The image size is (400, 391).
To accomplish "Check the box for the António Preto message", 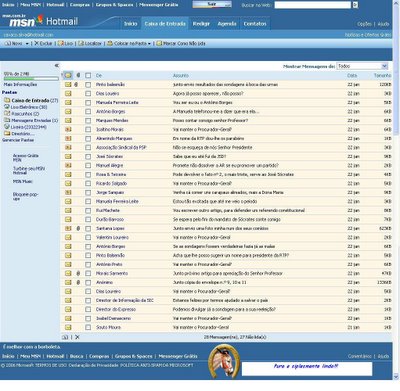I will pos(88,265).
